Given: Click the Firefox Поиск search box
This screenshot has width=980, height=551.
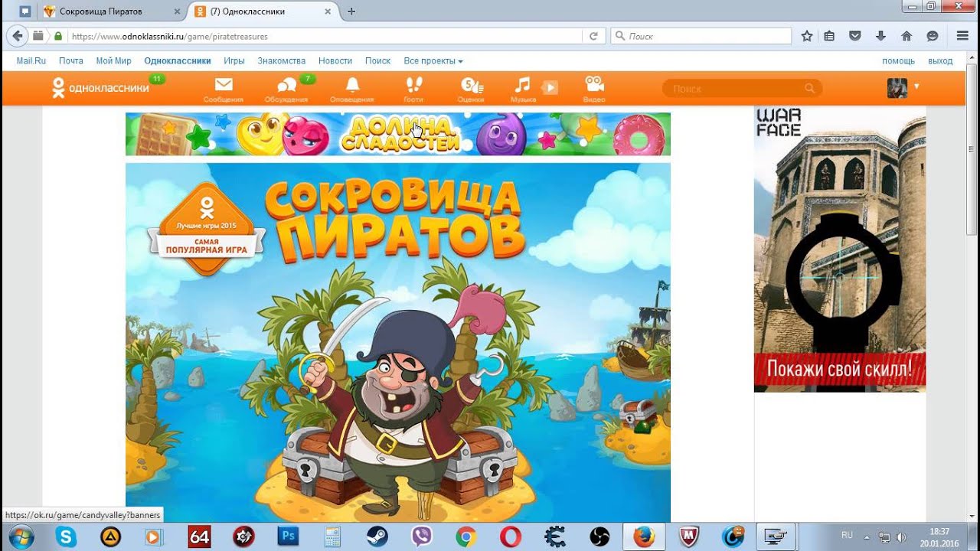Looking at the screenshot, I should click(701, 36).
